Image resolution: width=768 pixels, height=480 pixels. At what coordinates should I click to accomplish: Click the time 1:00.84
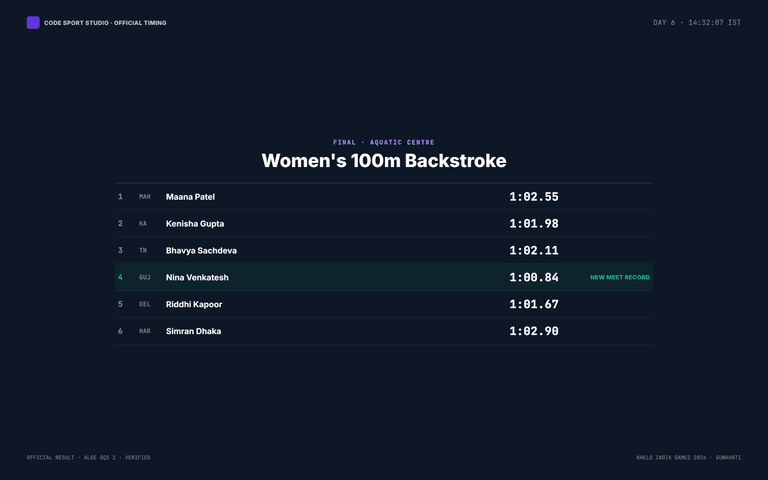click(534, 278)
